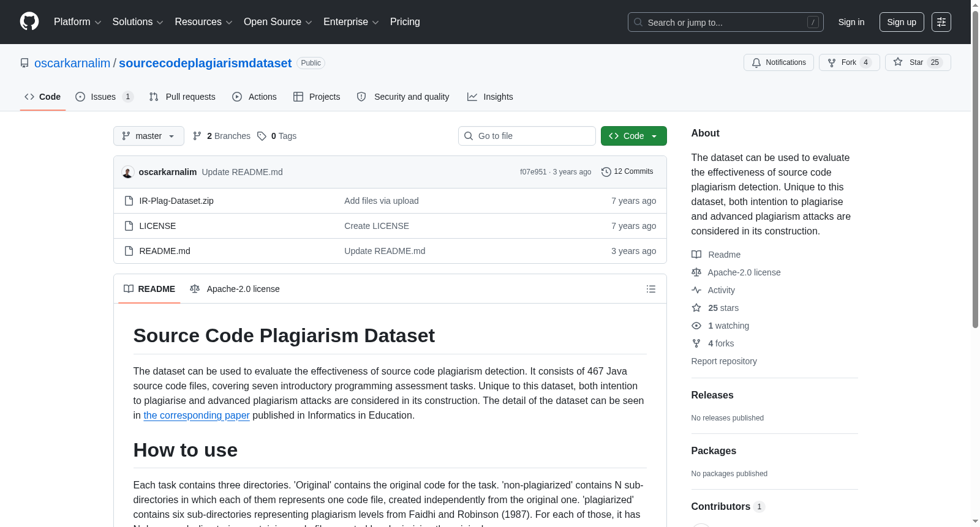This screenshot has width=980, height=527.
Task: Open the green Code dropdown button
Action: coord(634,136)
